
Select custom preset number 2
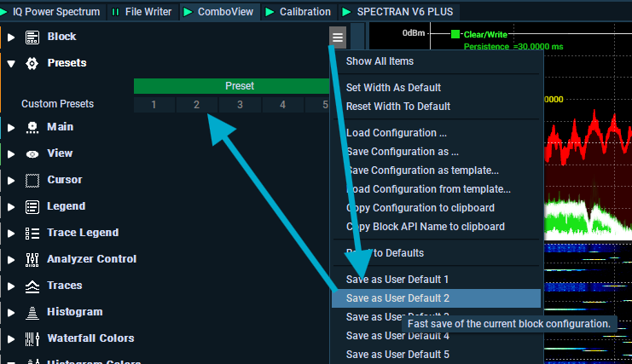pyautogui.click(x=196, y=105)
